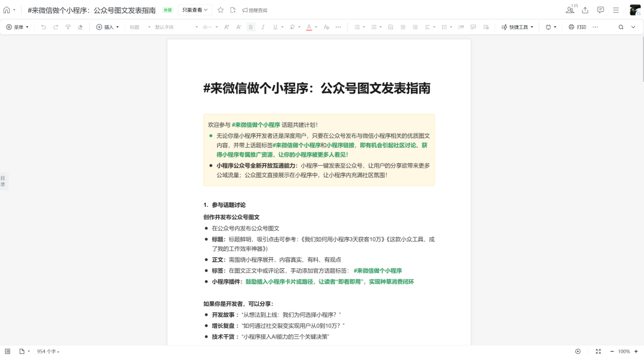Insert a checkbox to-do list

point(391,27)
